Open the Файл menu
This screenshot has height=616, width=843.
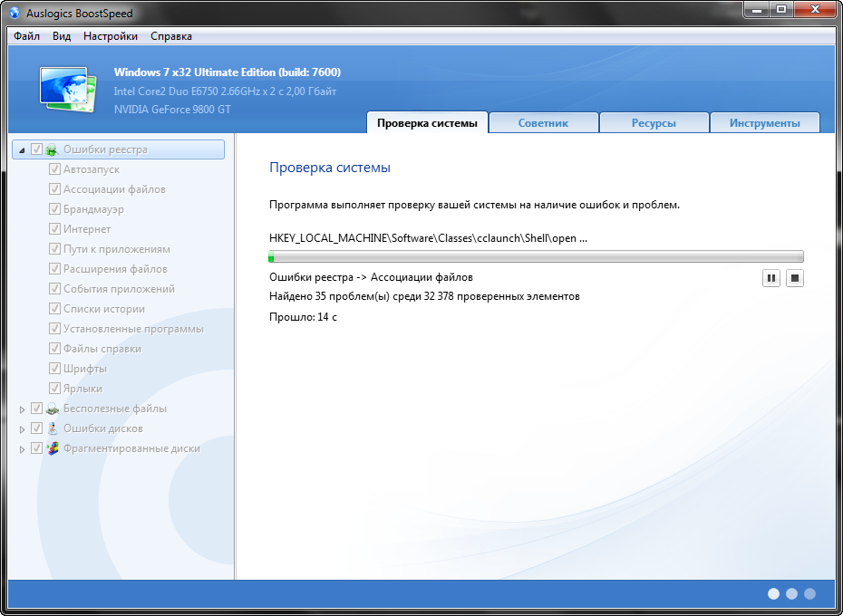pos(27,36)
